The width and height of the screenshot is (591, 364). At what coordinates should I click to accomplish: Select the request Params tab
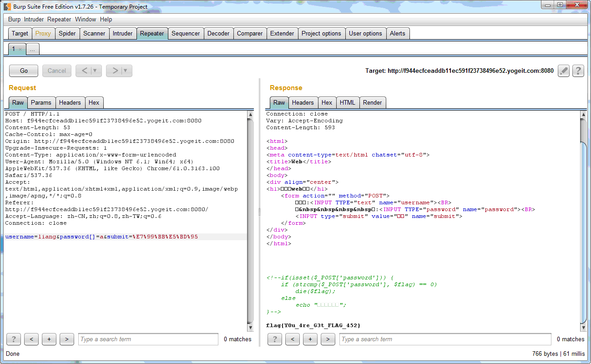[x=42, y=102]
